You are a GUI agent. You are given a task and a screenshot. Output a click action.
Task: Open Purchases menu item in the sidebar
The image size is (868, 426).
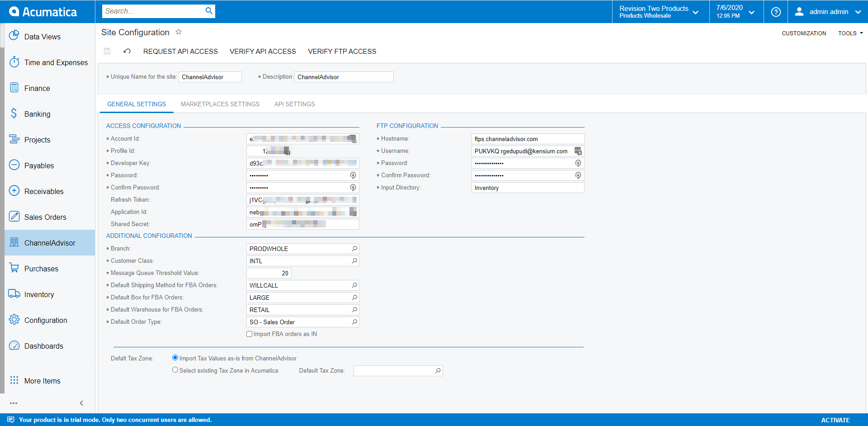(x=50, y=269)
